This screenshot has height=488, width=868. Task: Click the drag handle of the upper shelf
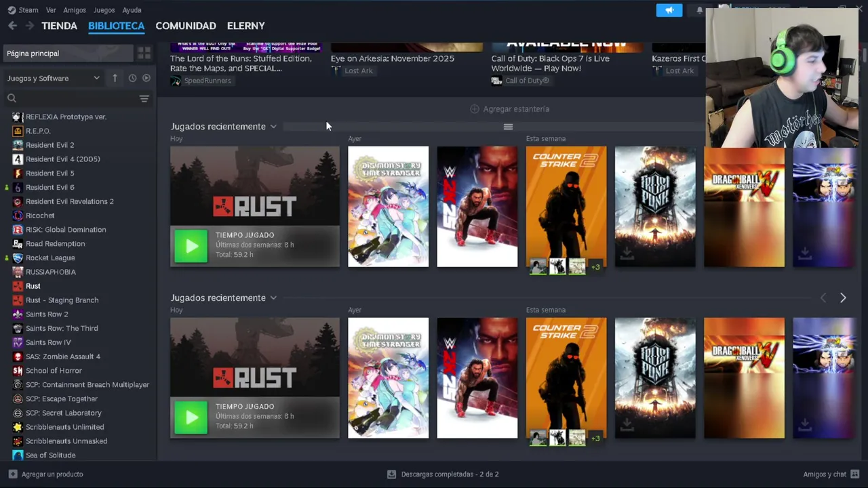pyautogui.click(x=508, y=127)
